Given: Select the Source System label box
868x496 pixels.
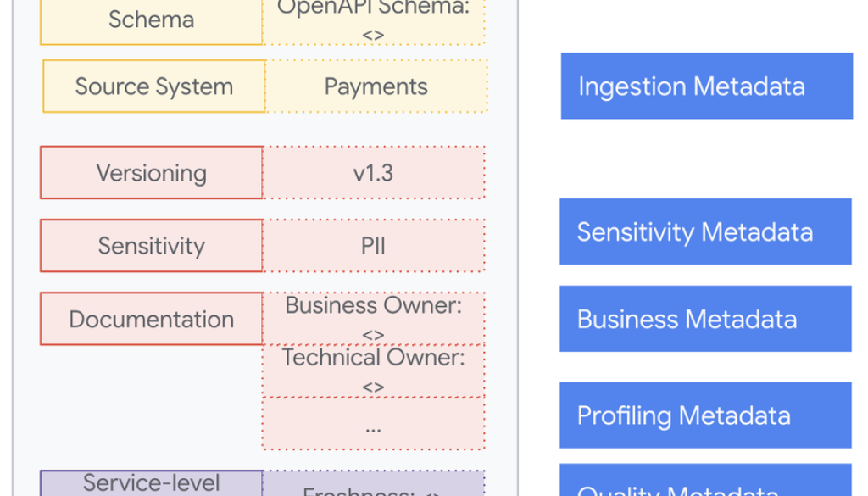Looking at the screenshot, I should tap(154, 86).
